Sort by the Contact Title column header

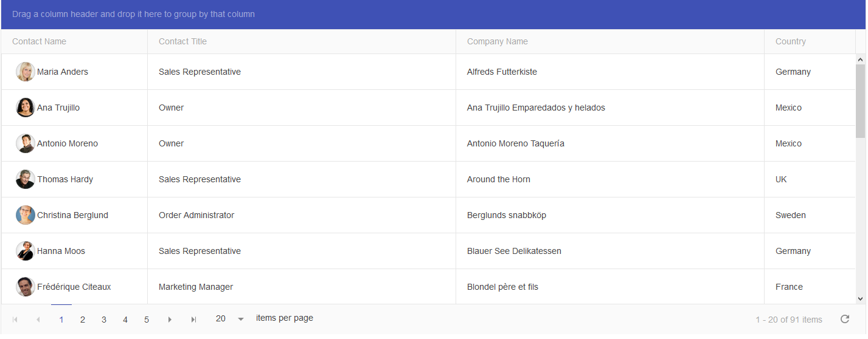[x=182, y=41]
